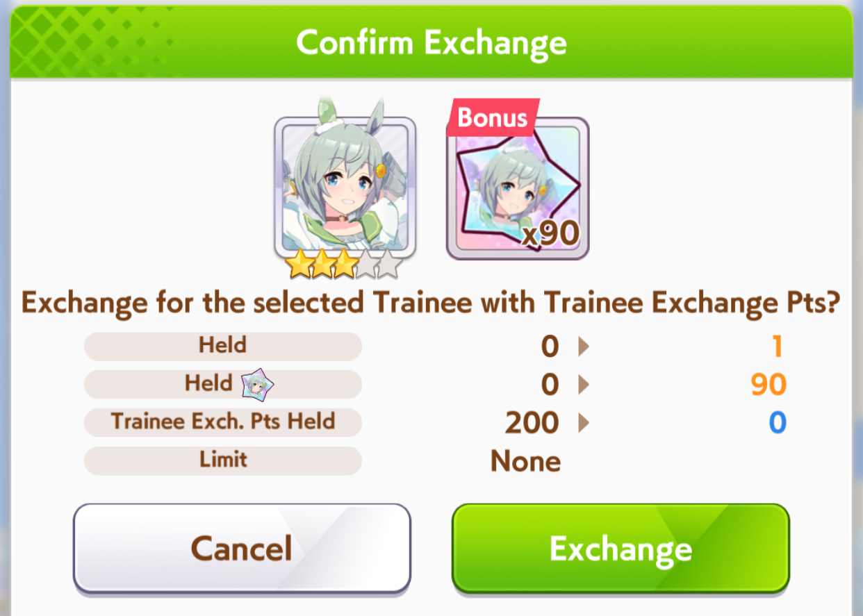863x616 pixels.
Task: Click the gold star rating below portrait
Action: click(x=344, y=265)
